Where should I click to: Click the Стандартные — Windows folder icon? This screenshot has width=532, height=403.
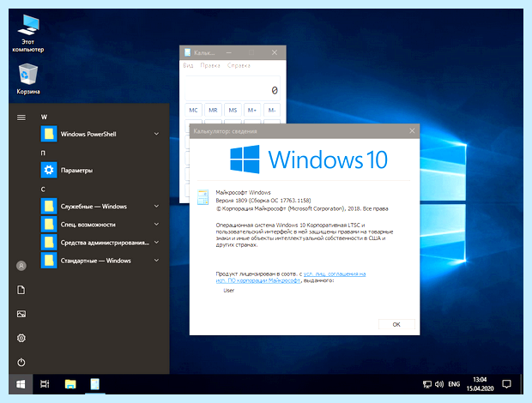click(x=49, y=261)
